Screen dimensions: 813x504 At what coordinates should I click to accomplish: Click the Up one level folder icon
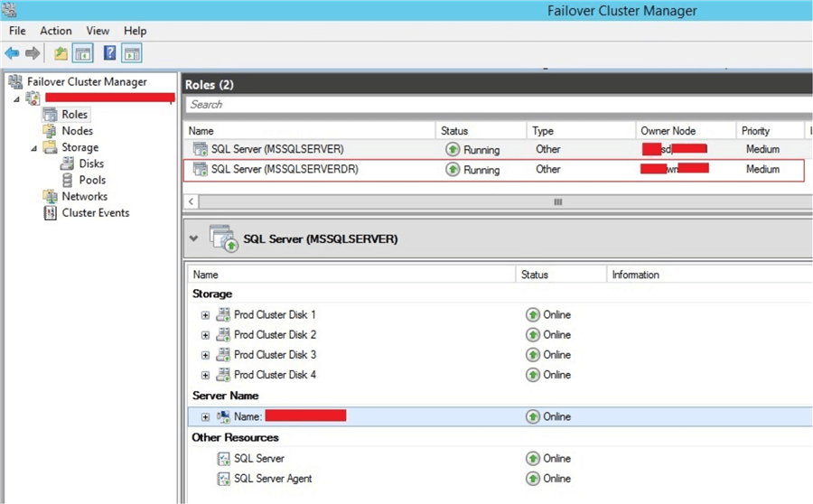point(61,53)
